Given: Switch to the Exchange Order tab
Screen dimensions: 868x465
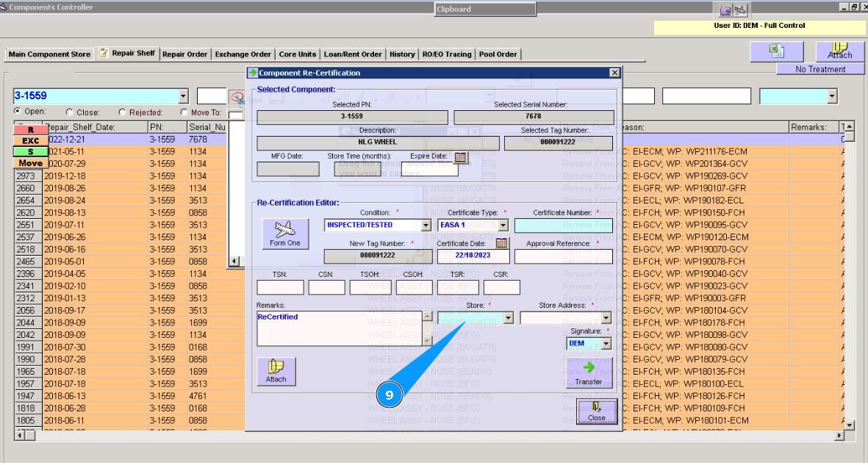Looking at the screenshot, I should [x=243, y=54].
